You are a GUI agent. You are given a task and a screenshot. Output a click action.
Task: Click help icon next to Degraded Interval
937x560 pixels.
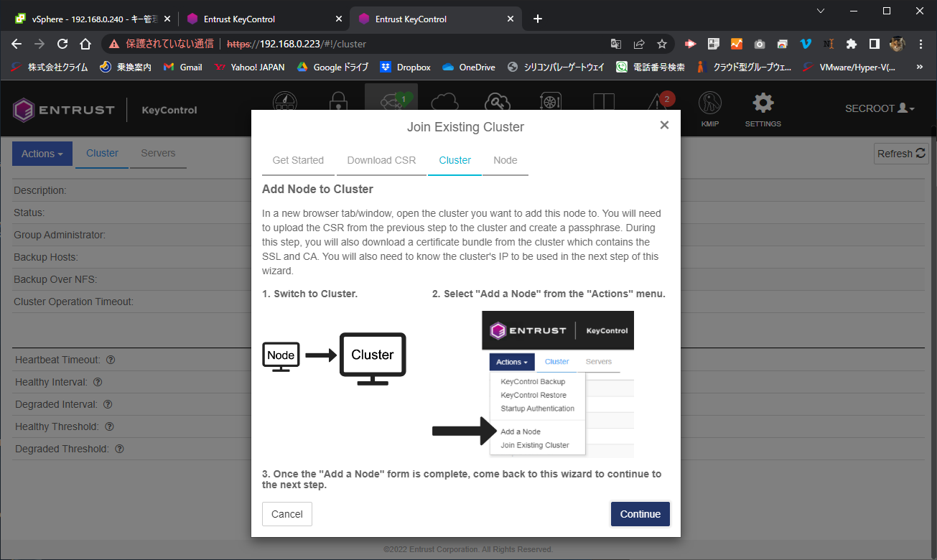click(108, 404)
